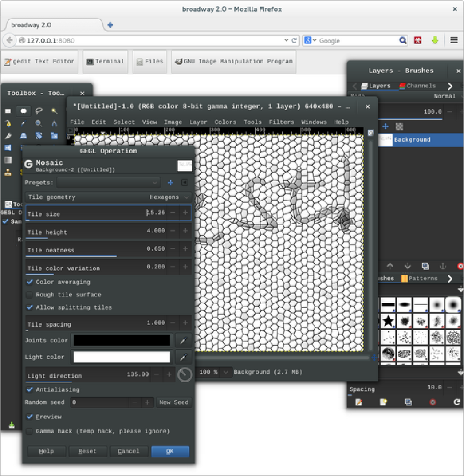Click the edit brush icon at panel bottom
464x476 pixels.
pyautogui.click(x=359, y=402)
